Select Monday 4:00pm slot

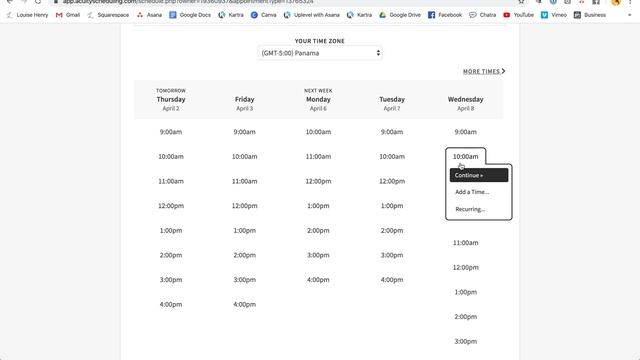tap(318, 280)
